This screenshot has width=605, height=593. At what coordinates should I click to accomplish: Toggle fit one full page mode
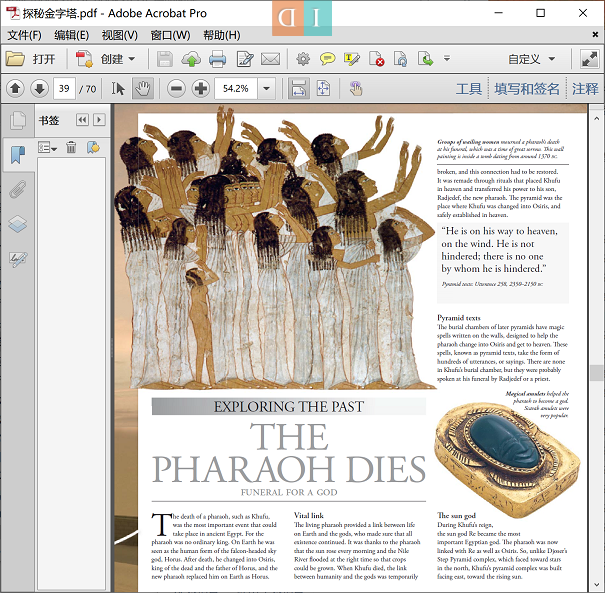pos(323,89)
